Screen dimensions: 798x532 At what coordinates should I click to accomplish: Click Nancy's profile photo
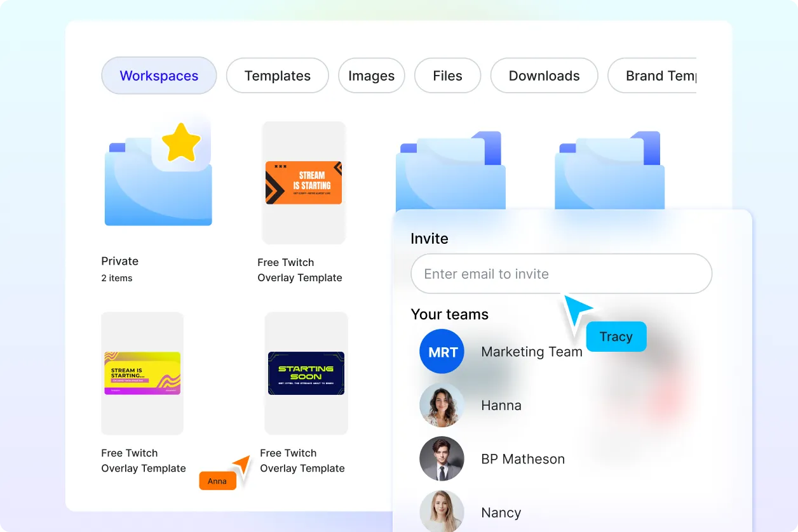(442, 512)
